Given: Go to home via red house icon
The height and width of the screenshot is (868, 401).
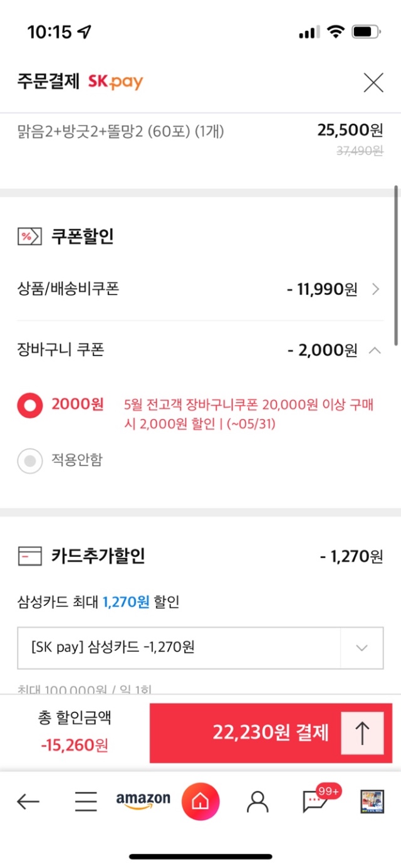Looking at the screenshot, I should (200, 801).
